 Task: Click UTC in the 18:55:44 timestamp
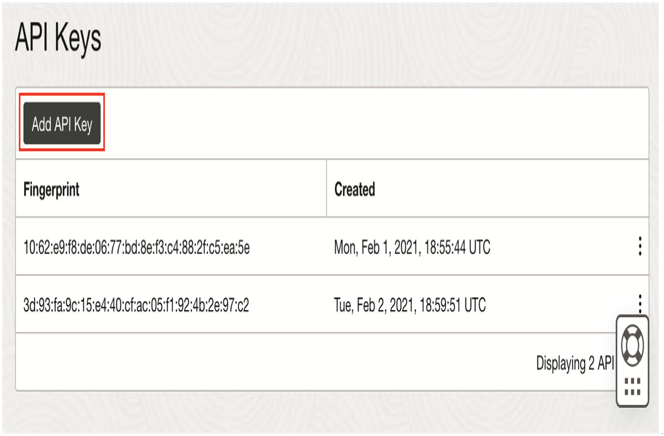pyautogui.click(x=479, y=247)
